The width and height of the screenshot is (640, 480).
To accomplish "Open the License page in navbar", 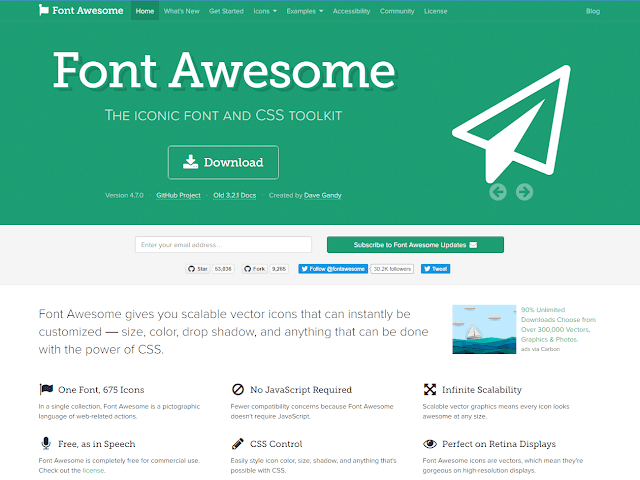I will click(x=436, y=11).
